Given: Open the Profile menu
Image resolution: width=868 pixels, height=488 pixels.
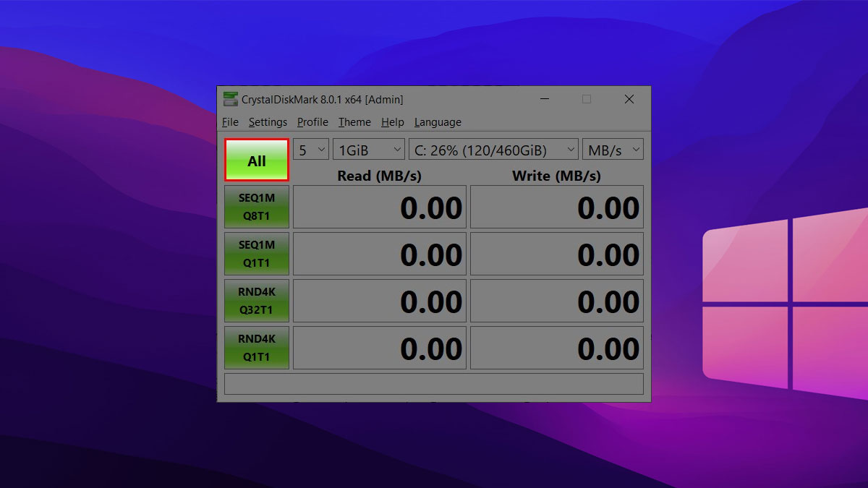Looking at the screenshot, I should [x=312, y=122].
